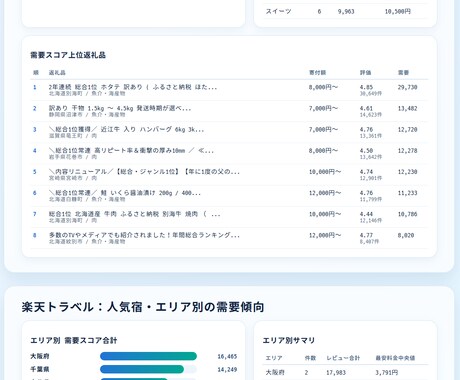The width and height of the screenshot is (460, 380).
Task: Open the rank 1 ホタテ 訳あり return gift
Action: pos(133,87)
